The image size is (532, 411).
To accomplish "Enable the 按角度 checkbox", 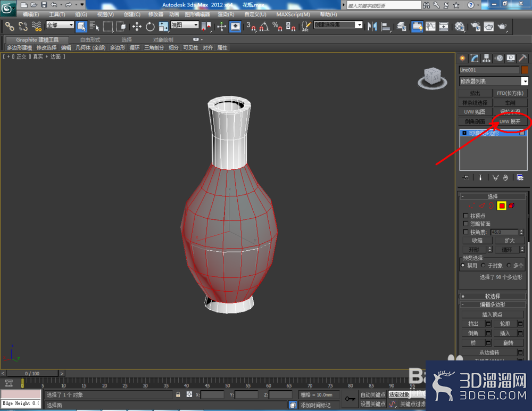I will click(465, 232).
